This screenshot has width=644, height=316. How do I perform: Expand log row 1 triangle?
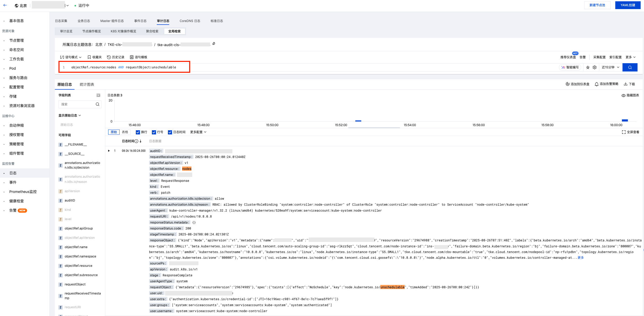[x=109, y=151]
